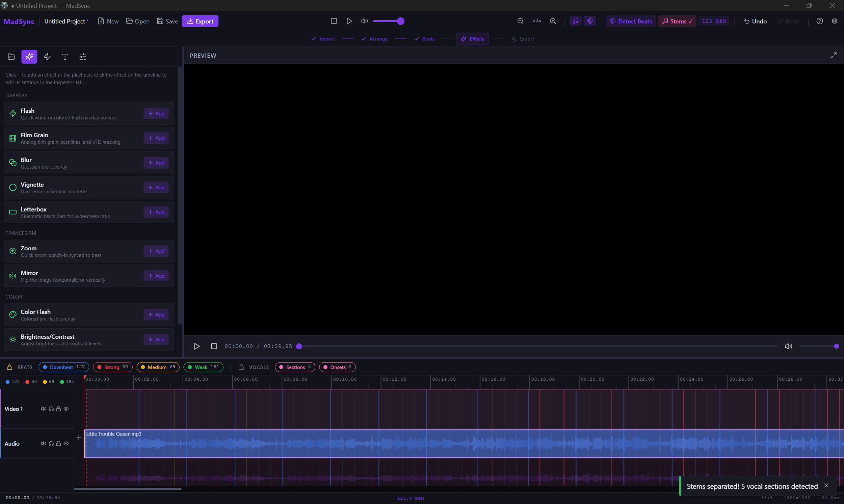
Task: Expand the preview to fullscreen
Action: tap(833, 55)
